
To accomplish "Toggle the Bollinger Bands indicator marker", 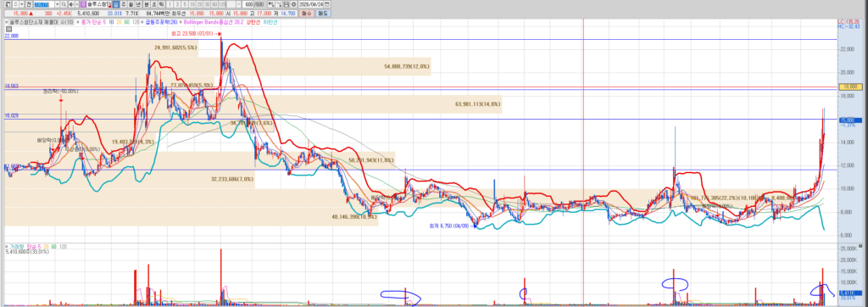I will click(181, 22).
